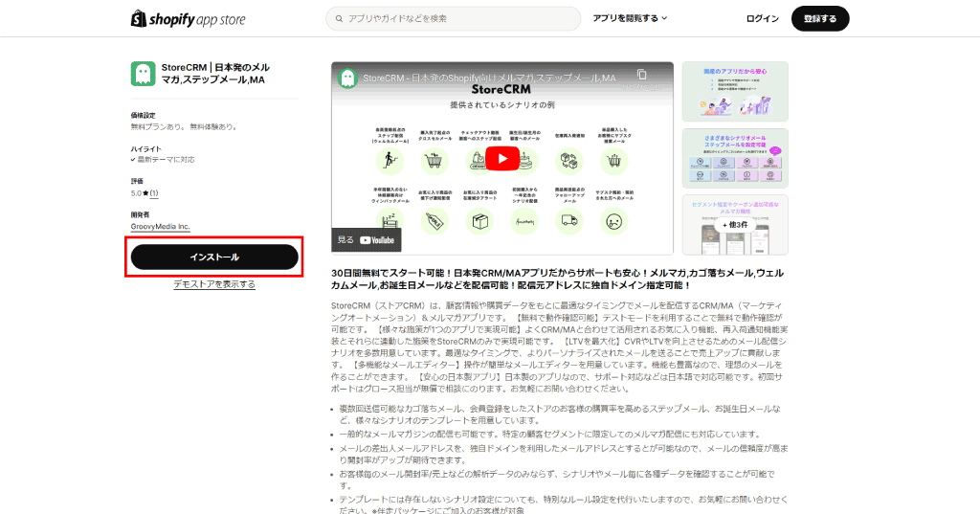
Task: Open the review count (1) link
Action: [x=154, y=193]
